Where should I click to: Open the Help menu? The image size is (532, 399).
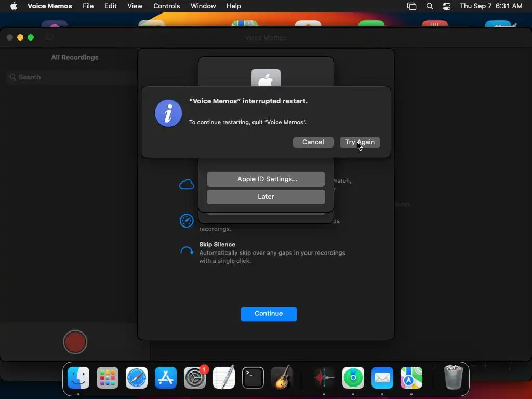point(233,6)
